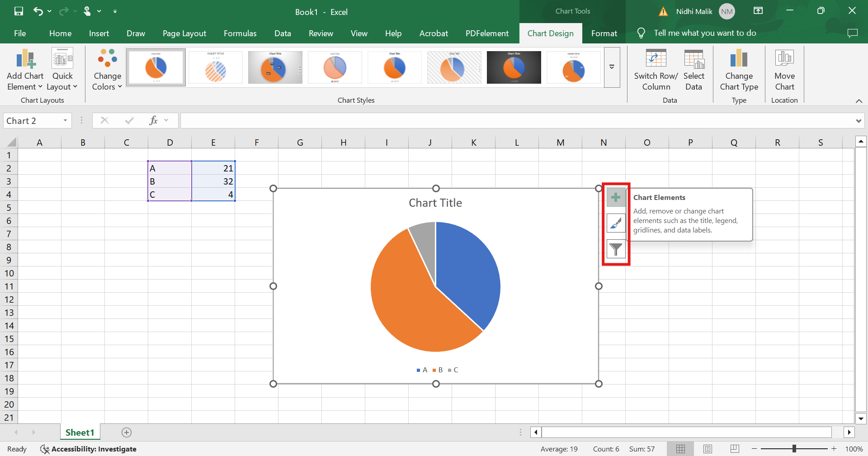Click the lightbulb Tell me icon
The height and width of the screenshot is (456, 868).
(641, 33)
